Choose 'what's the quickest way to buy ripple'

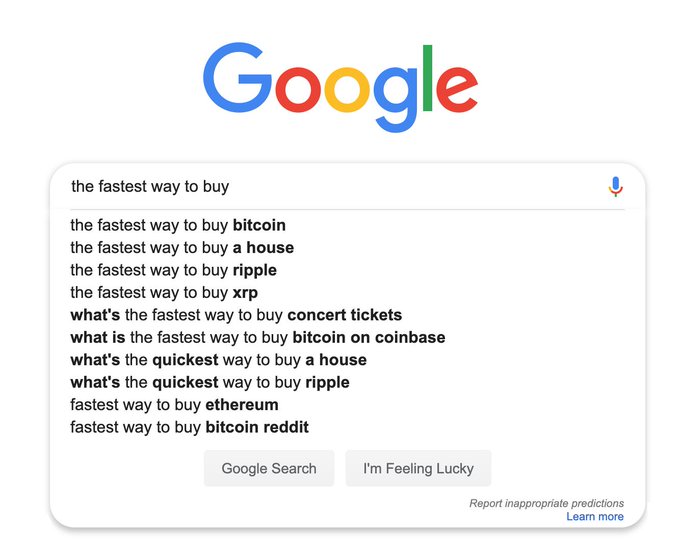[210, 383]
